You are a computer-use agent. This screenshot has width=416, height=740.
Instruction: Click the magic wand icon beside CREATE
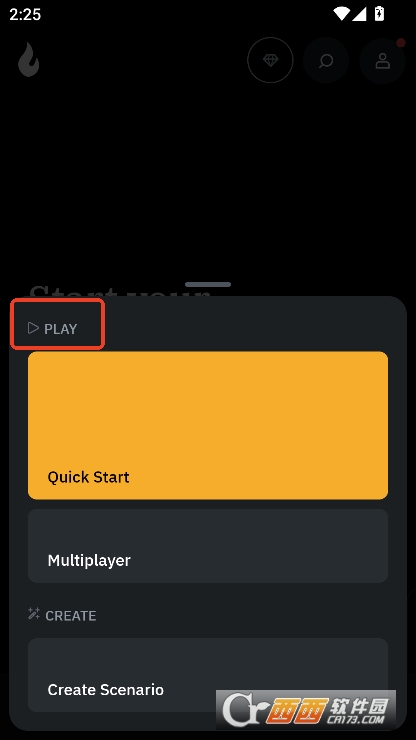(34, 614)
